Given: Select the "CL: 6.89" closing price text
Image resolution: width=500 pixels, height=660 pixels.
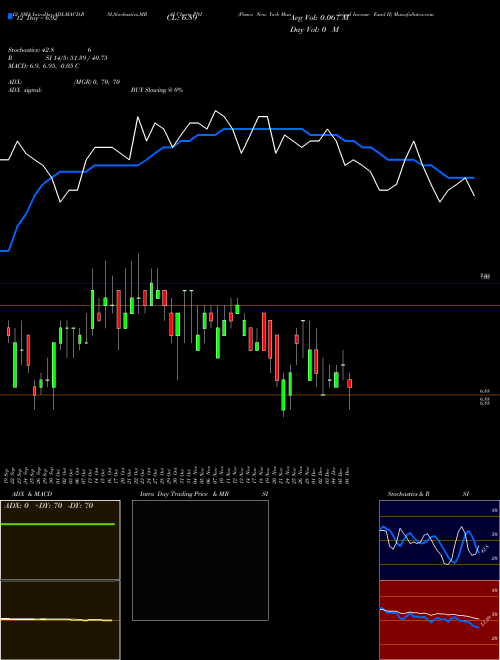Looking at the screenshot, I should (x=181, y=19).
